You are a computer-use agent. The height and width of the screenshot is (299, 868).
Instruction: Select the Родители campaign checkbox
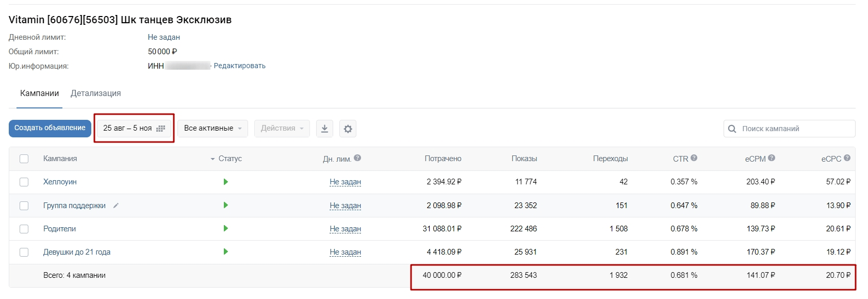(24, 229)
